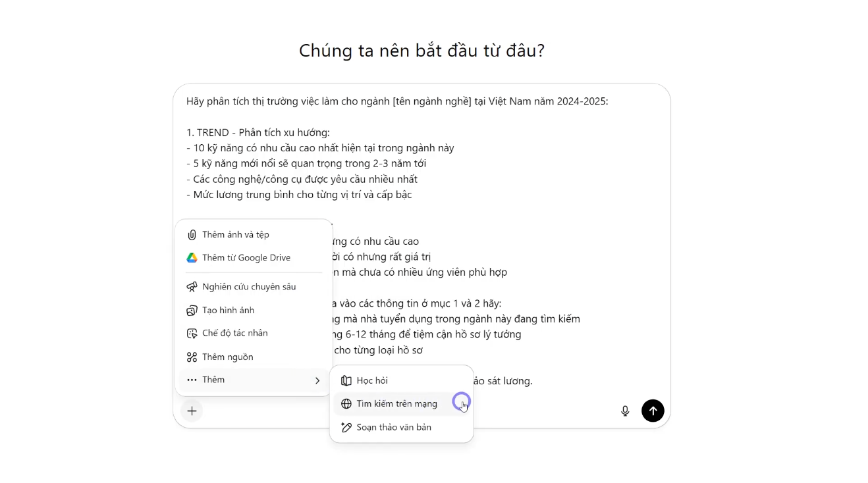Open the "Tìm kiếm trên mạng" menu option
The image size is (868, 483).
pos(396,403)
